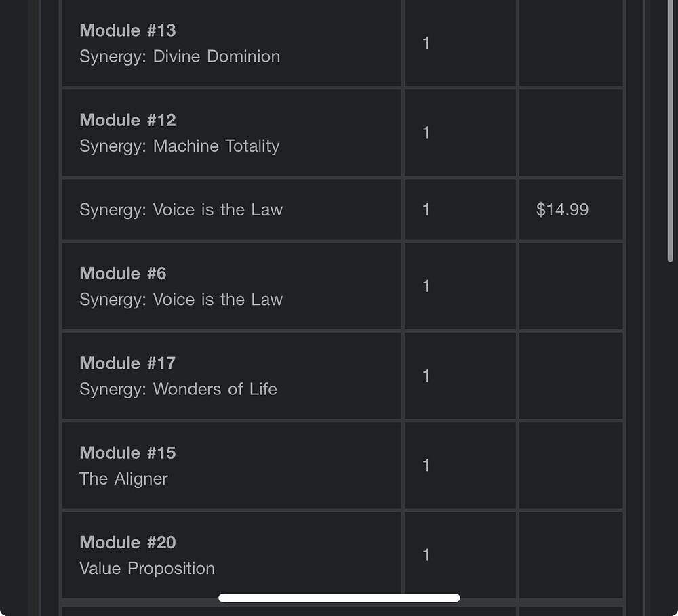Select Module #13 heading text
The image size is (678, 616).
pos(127,30)
